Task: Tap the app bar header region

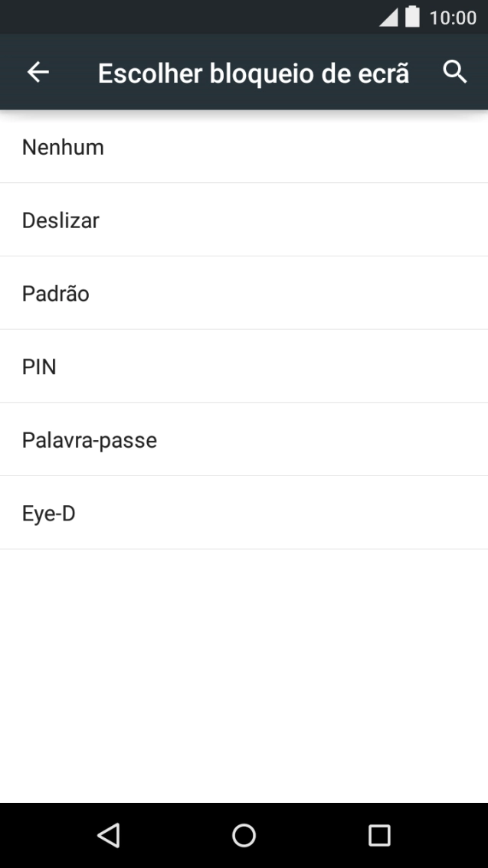Action: tap(244, 71)
